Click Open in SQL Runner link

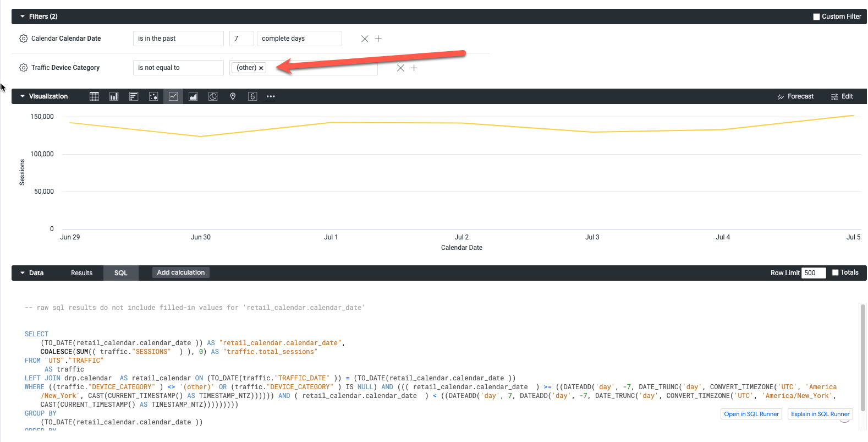(x=751, y=414)
